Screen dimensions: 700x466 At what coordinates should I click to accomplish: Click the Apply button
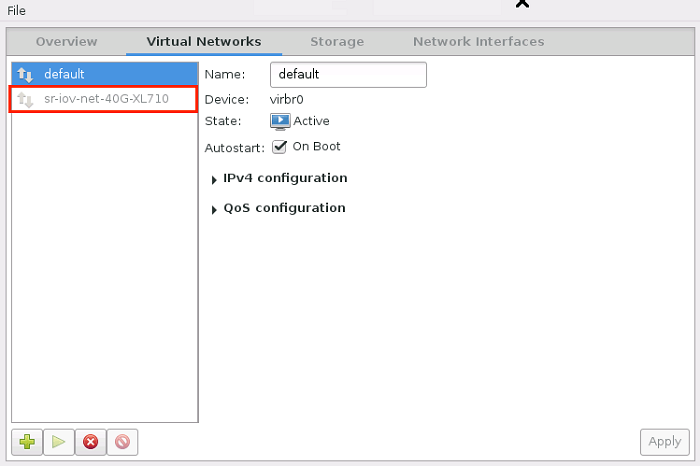(x=665, y=441)
